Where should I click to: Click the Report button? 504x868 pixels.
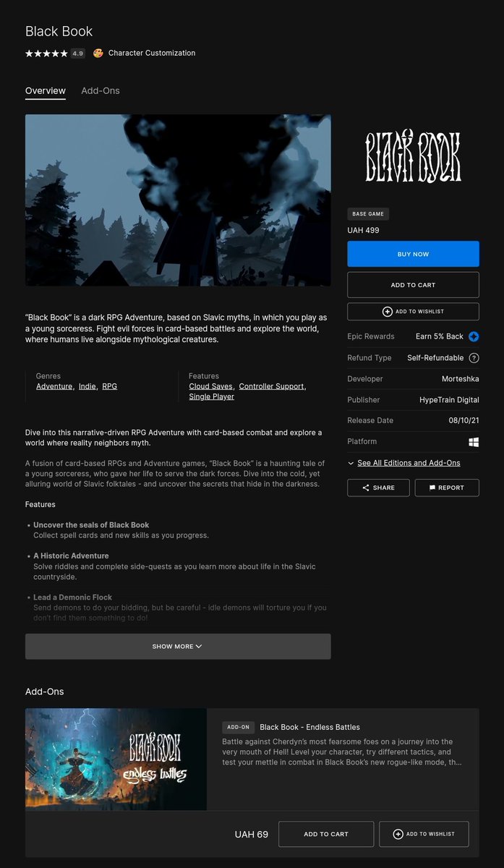point(447,488)
